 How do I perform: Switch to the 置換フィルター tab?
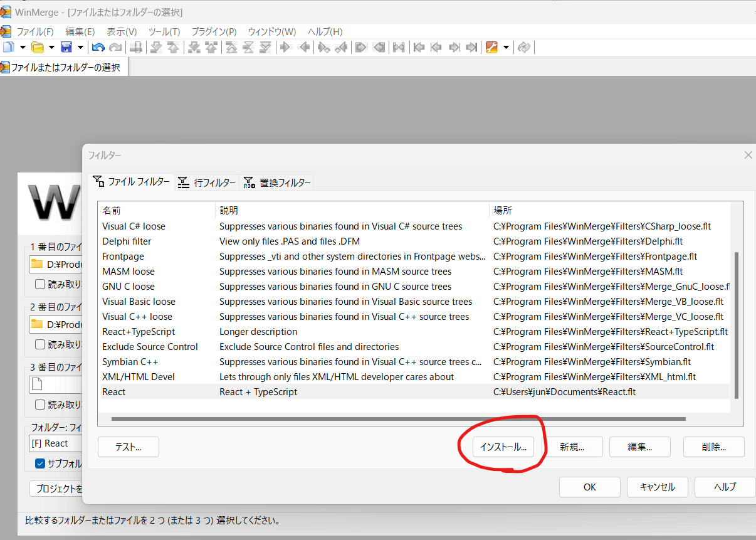point(276,183)
